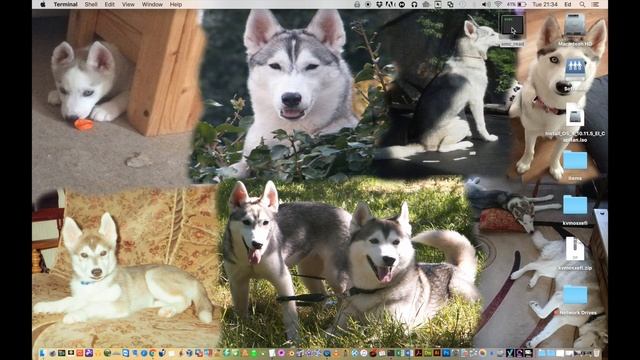Open the Help menu

(x=176, y=4)
